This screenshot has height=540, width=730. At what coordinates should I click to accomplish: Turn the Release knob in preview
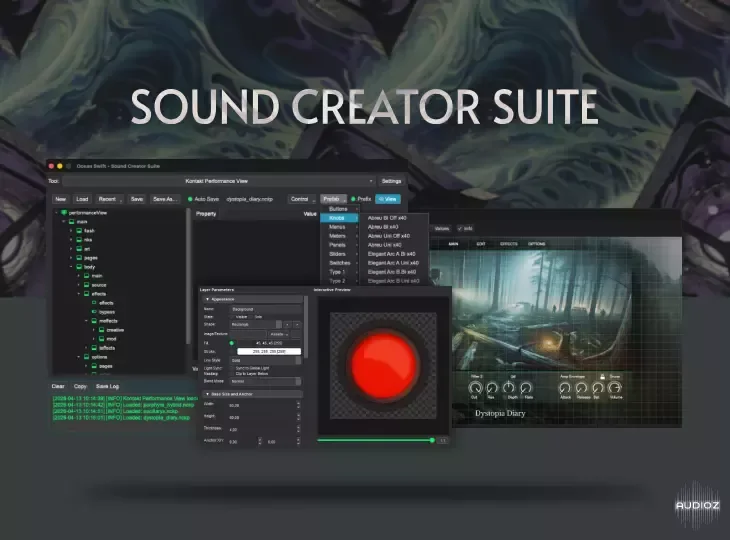[581, 387]
